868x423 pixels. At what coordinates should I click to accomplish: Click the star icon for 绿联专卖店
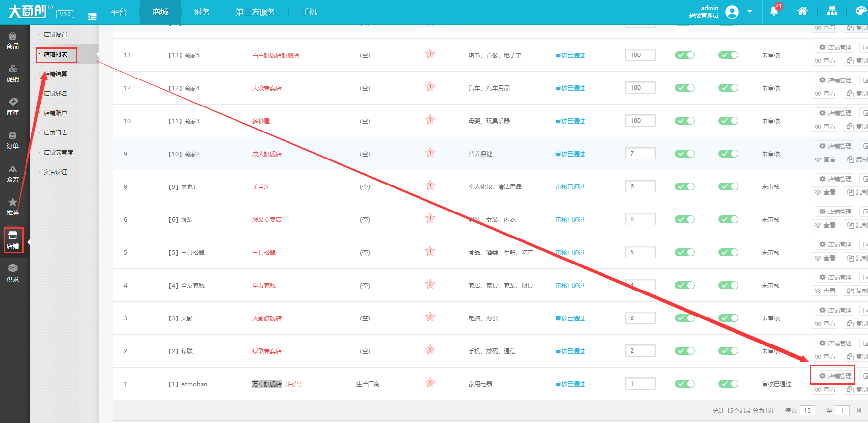pyautogui.click(x=430, y=350)
